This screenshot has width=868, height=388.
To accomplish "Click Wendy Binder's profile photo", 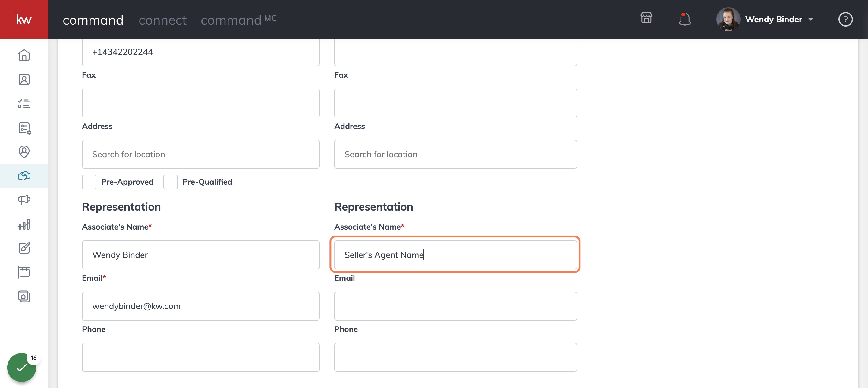I will click(x=728, y=19).
